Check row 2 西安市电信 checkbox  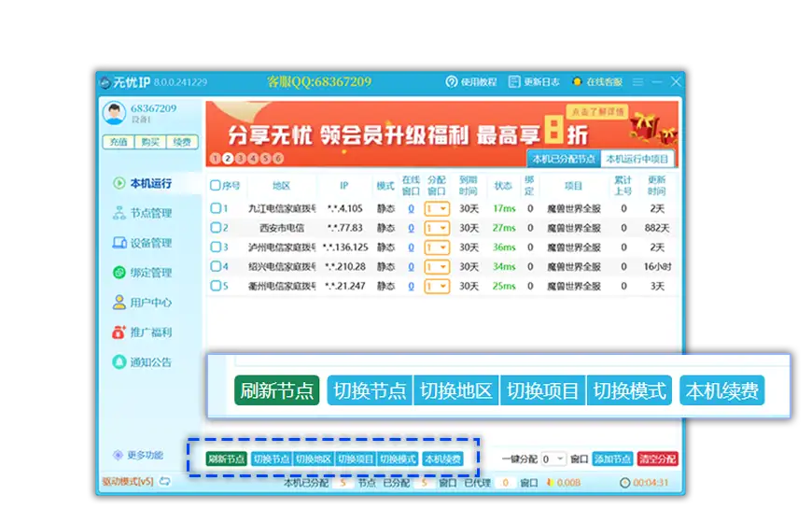(x=216, y=228)
